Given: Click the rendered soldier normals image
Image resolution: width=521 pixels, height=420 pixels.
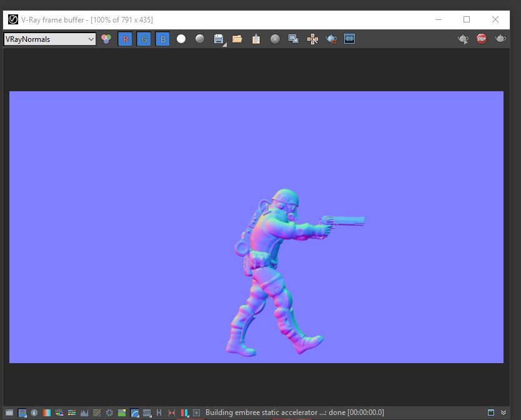Looking at the screenshot, I should pos(256,227).
